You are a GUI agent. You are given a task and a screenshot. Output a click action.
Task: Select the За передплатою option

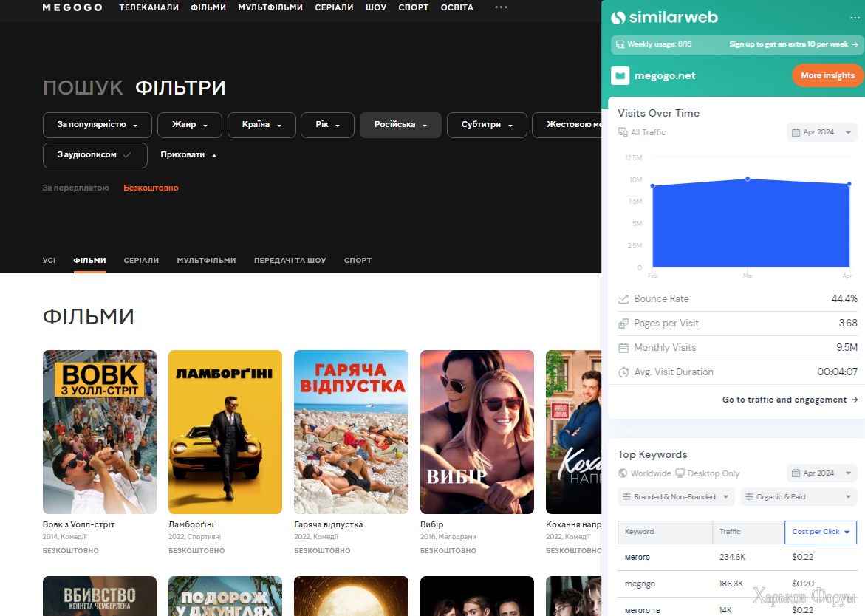pos(75,188)
